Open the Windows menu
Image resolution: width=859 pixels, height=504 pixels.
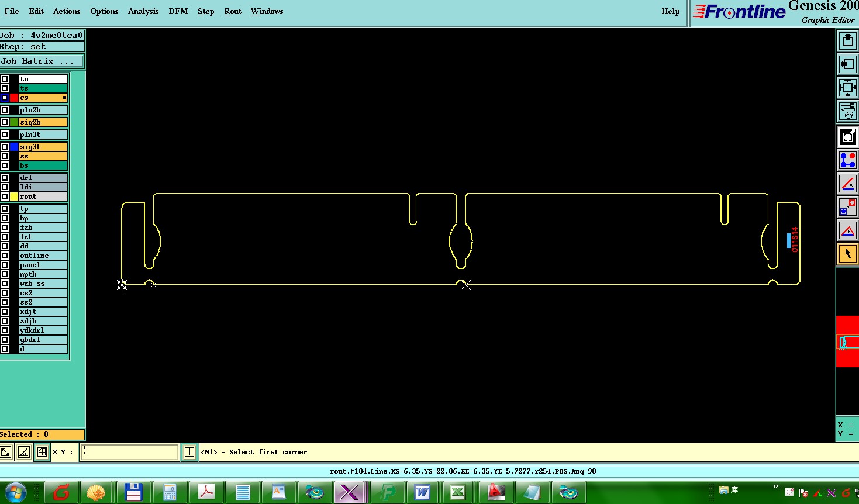267,11
